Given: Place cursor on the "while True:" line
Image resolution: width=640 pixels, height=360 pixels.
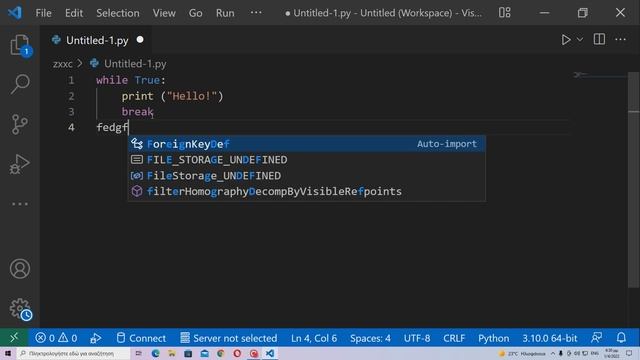Looking at the screenshot, I should (x=131, y=80).
